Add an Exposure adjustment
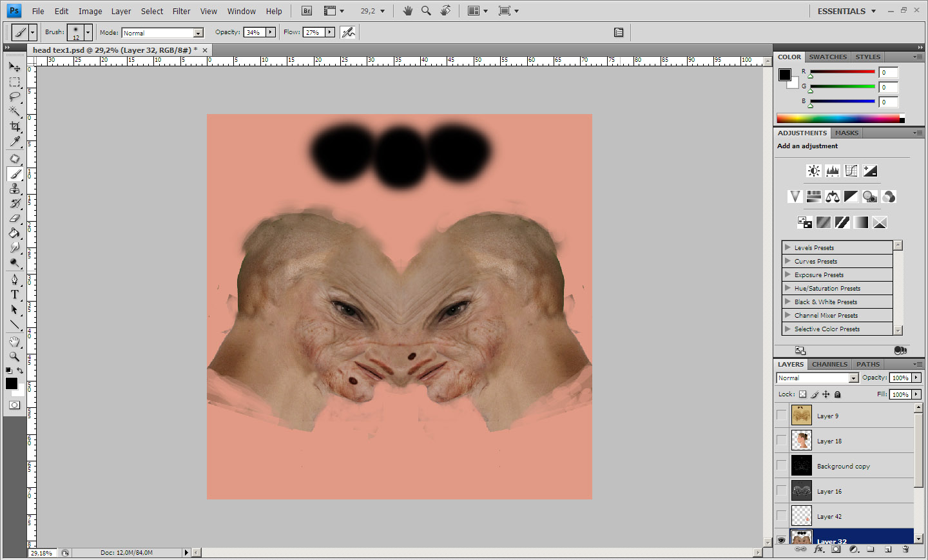 (x=870, y=171)
